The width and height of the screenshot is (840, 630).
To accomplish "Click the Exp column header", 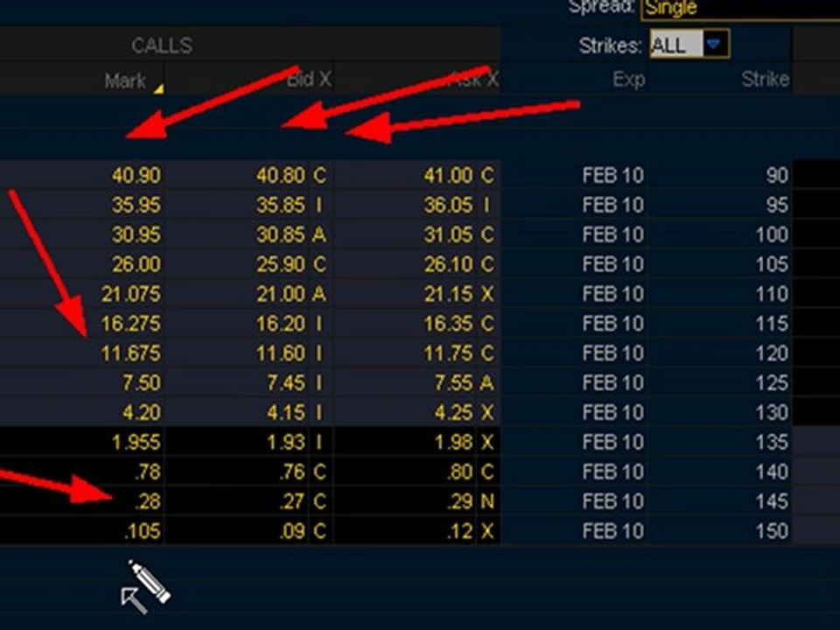I will (628, 80).
